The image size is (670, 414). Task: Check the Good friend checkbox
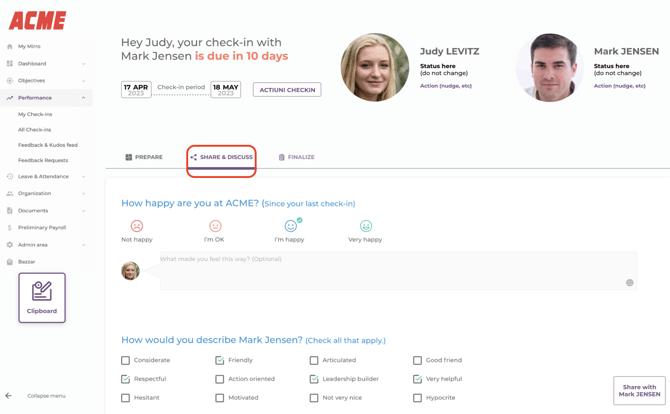(x=417, y=360)
